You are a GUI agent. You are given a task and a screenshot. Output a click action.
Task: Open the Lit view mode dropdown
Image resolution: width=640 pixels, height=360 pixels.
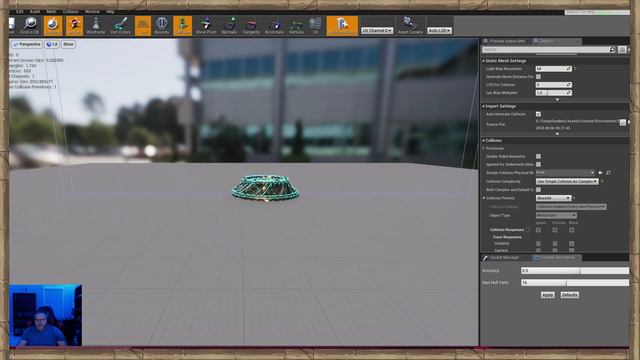pyautogui.click(x=52, y=44)
